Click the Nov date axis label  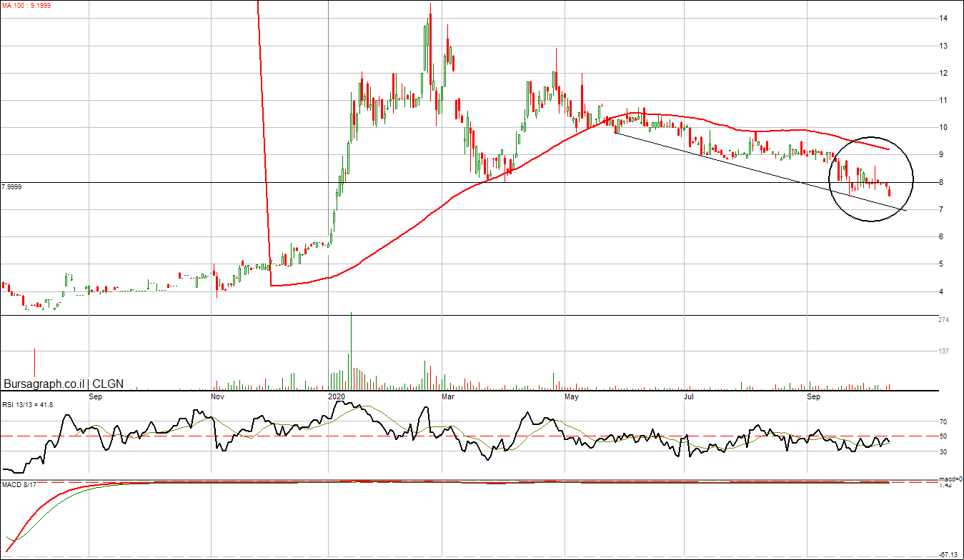click(219, 395)
